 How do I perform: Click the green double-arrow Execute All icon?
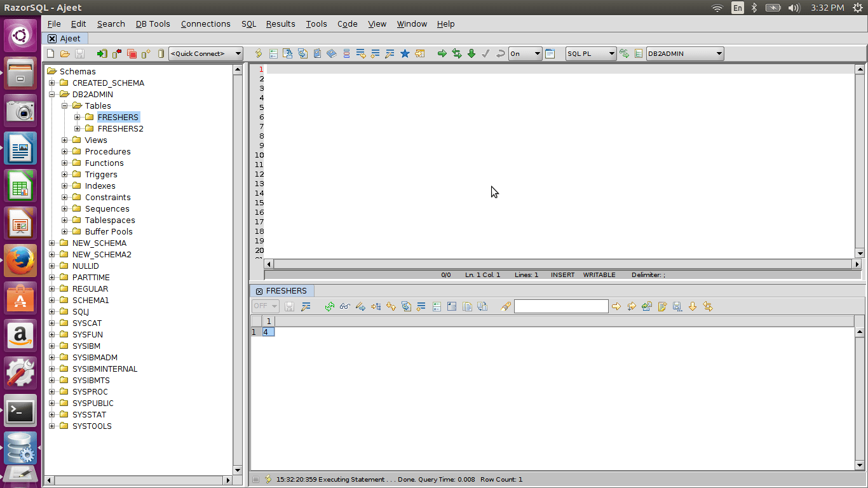[457, 54]
